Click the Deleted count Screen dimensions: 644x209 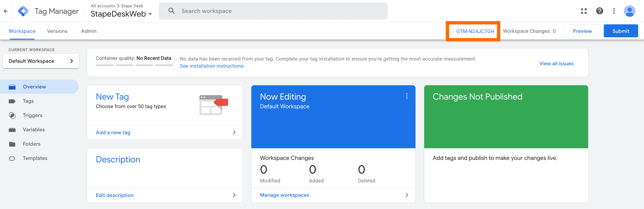point(362,169)
